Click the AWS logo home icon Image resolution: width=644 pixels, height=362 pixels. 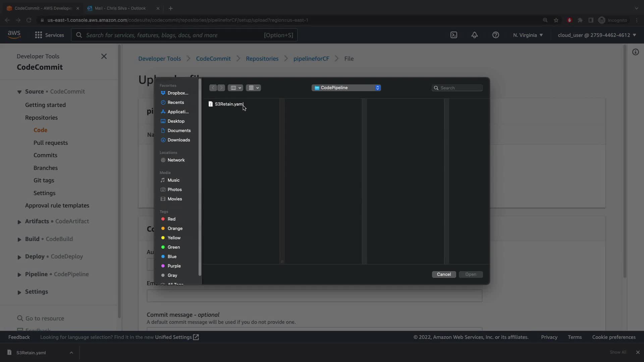(x=14, y=35)
